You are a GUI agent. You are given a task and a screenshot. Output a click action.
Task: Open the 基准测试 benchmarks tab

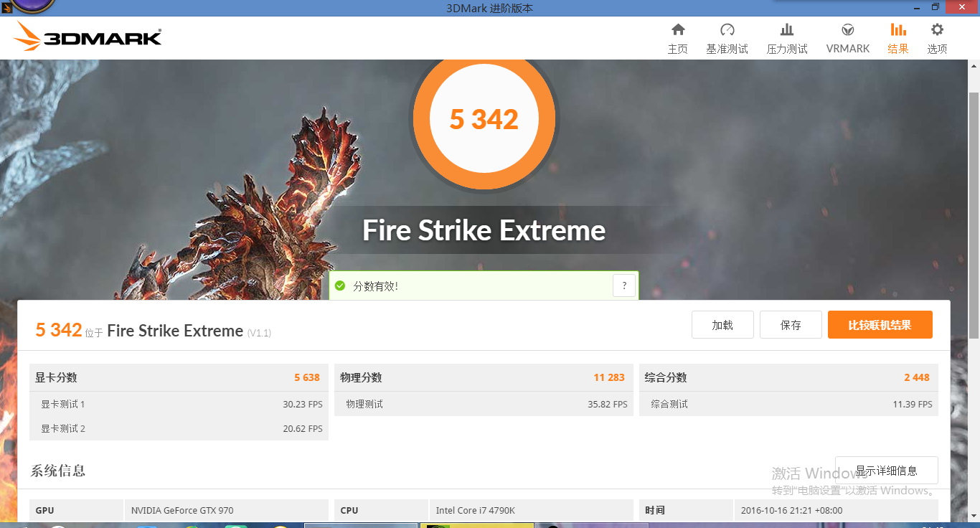tap(727, 39)
